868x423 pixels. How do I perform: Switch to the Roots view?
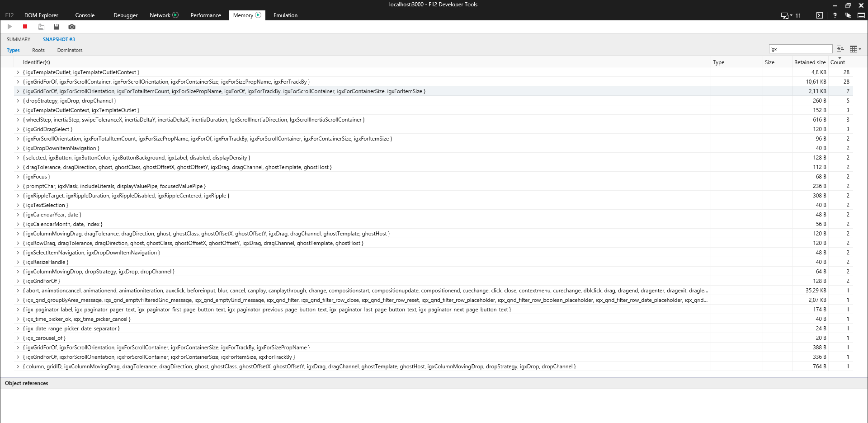point(38,50)
